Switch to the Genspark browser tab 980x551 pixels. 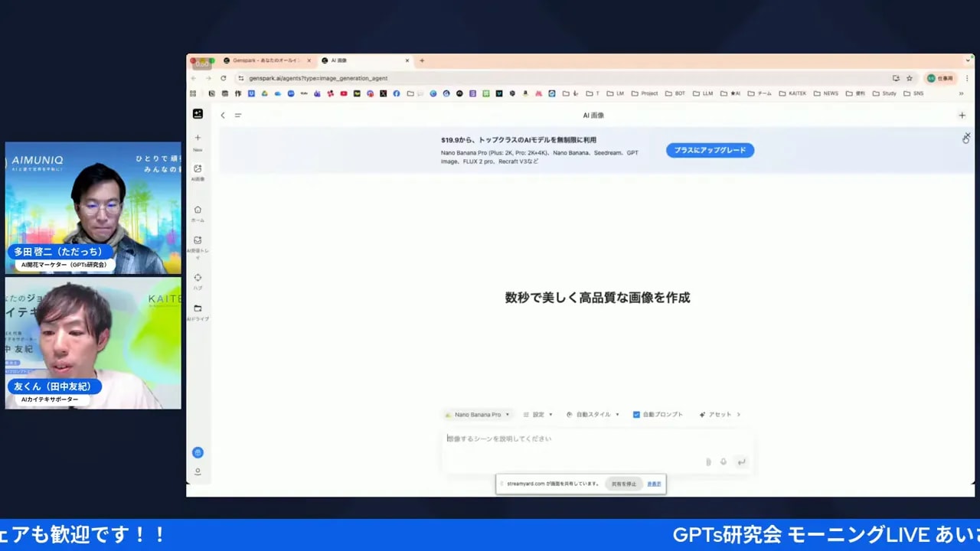pyautogui.click(x=264, y=60)
